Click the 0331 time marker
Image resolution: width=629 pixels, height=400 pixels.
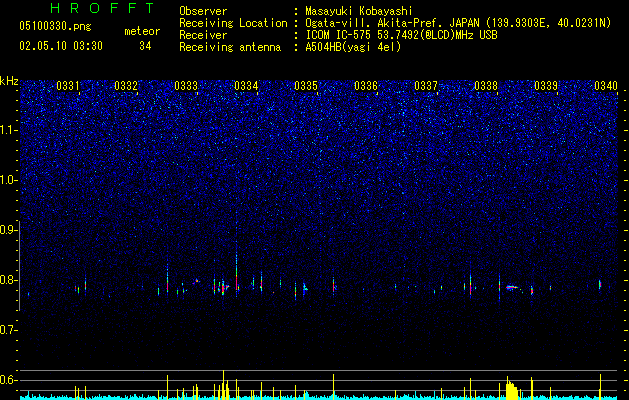coord(68,85)
